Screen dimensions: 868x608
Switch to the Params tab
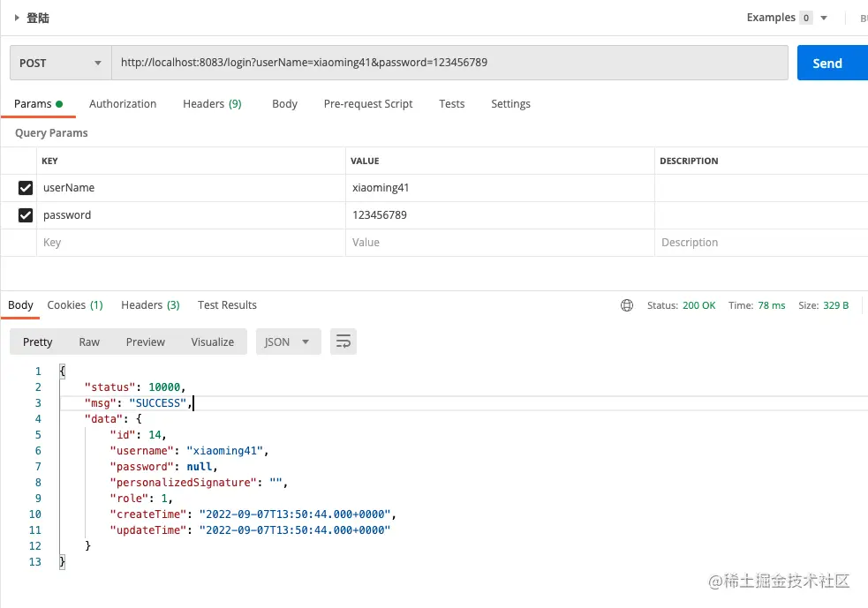(x=38, y=104)
